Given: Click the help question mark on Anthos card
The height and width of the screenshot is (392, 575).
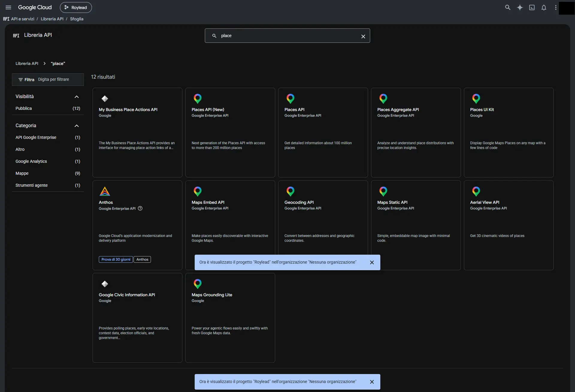Looking at the screenshot, I should (140, 208).
